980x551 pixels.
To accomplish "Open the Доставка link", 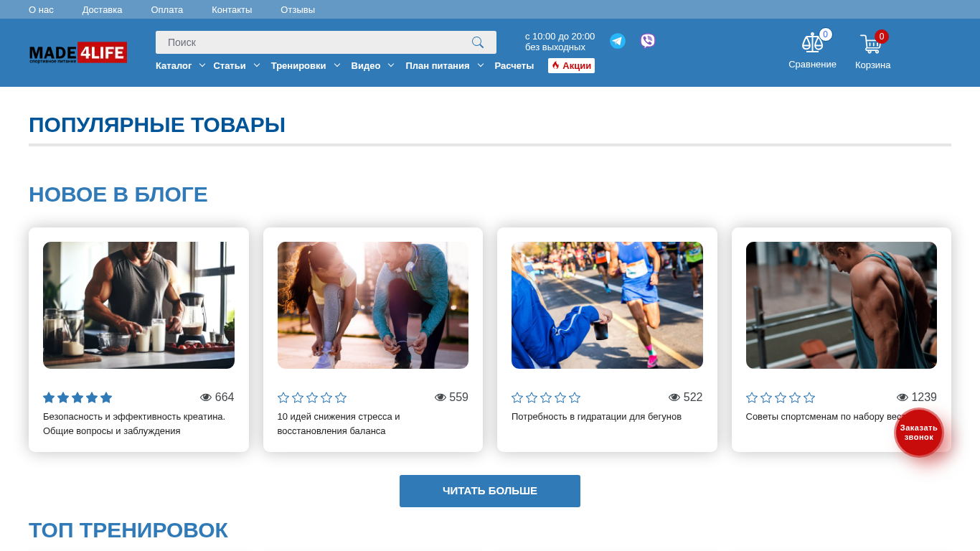I will click(x=103, y=9).
